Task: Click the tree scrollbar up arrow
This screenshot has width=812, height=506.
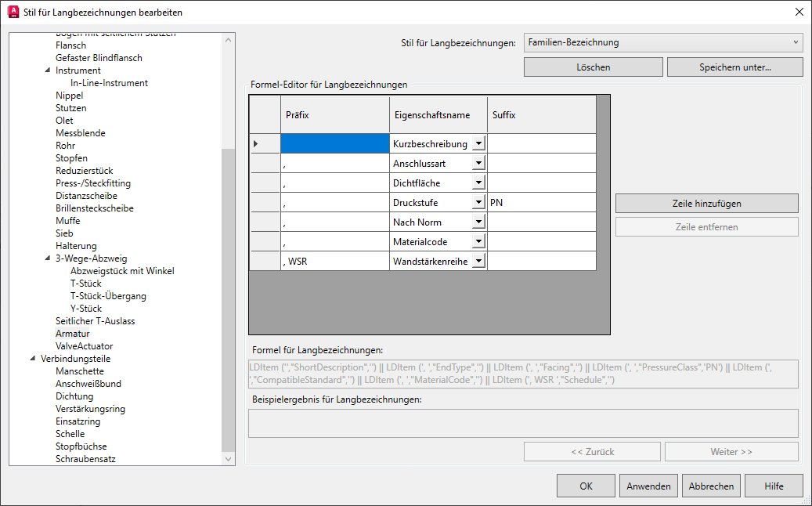Action: (x=229, y=39)
